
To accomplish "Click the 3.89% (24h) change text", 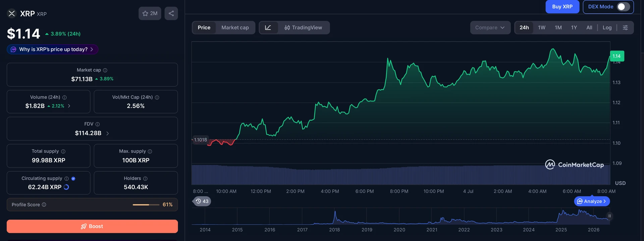I will tap(66, 34).
